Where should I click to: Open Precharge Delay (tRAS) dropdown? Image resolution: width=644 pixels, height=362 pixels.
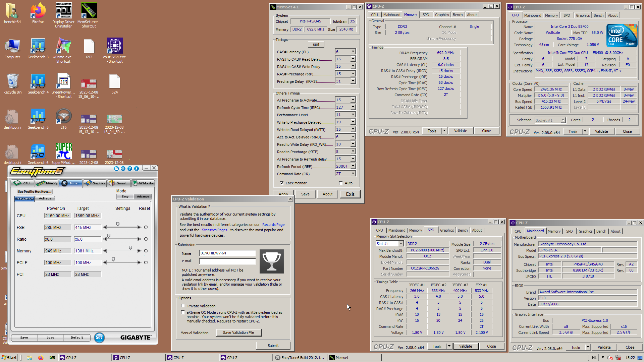click(x=353, y=81)
